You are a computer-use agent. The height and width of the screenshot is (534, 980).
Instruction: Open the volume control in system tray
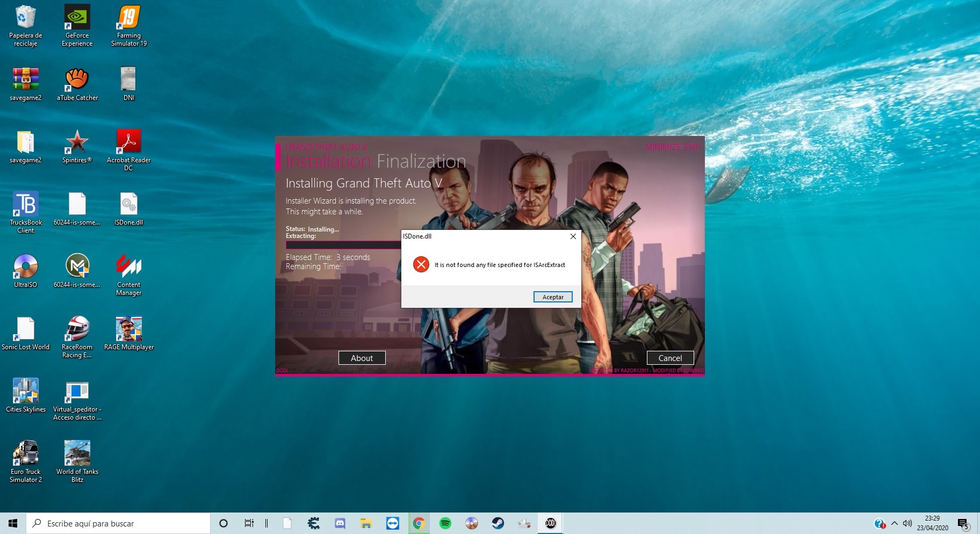click(x=907, y=523)
